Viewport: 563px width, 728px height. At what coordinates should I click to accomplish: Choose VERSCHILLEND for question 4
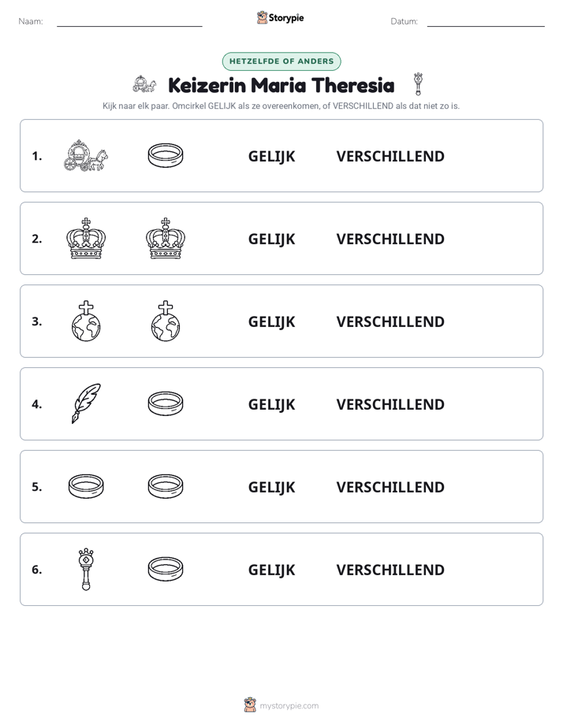point(390,404)
